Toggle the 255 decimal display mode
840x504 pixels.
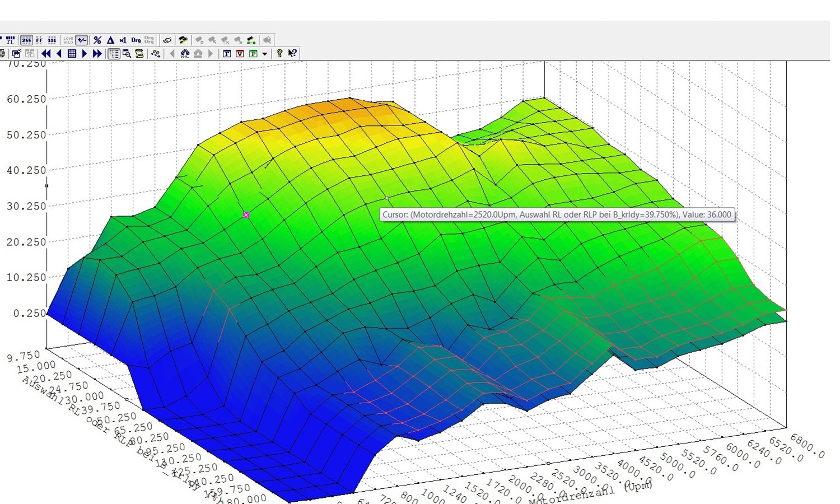click(26, 40)
